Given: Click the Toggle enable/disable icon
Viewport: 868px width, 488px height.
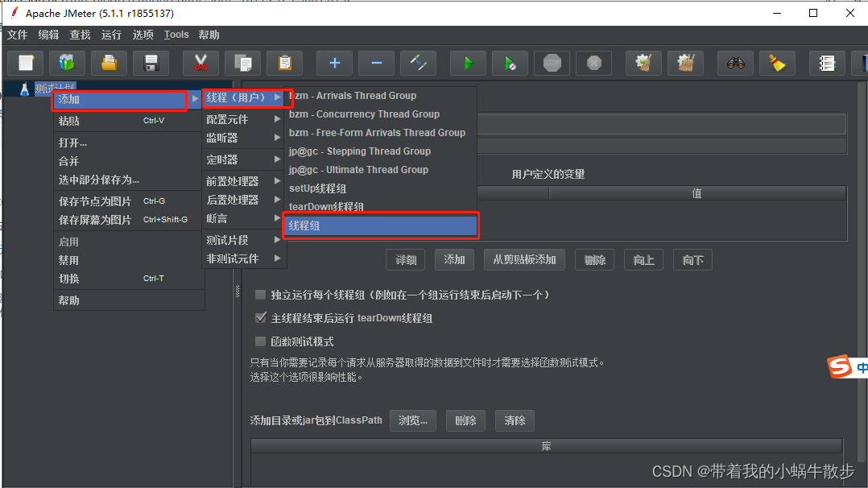Looking at the screenshot, I should point(418,63).
